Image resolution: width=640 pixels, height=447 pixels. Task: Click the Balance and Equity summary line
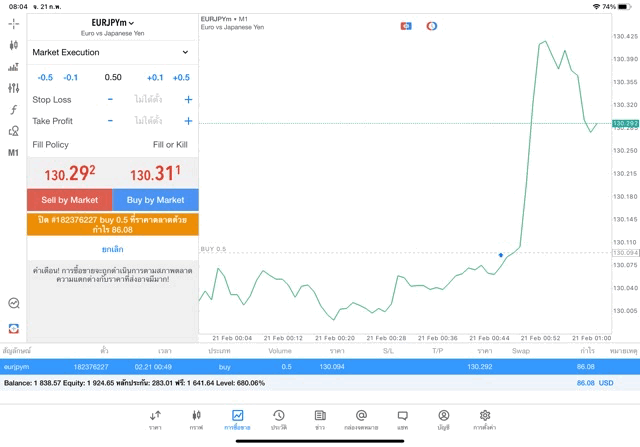134,383
